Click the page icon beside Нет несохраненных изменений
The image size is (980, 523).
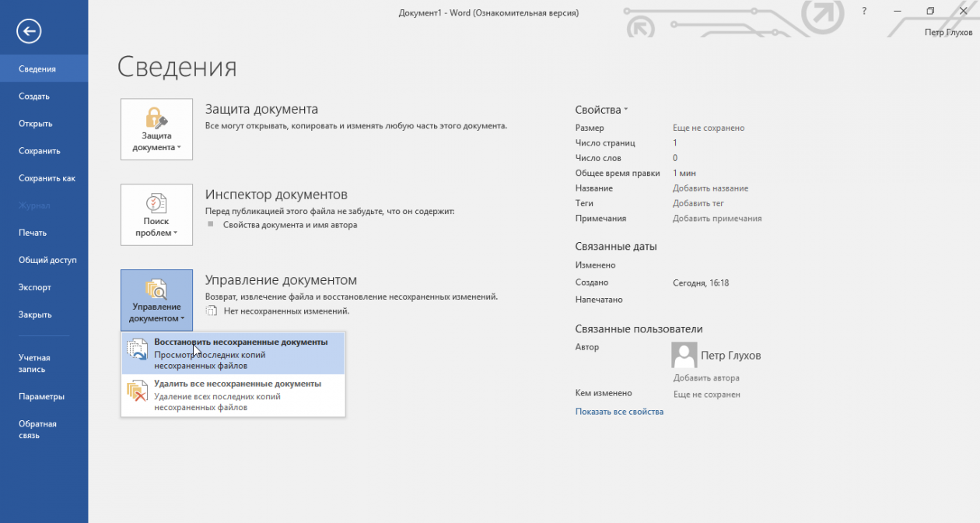pyautogui.click(x=211, y=311)
